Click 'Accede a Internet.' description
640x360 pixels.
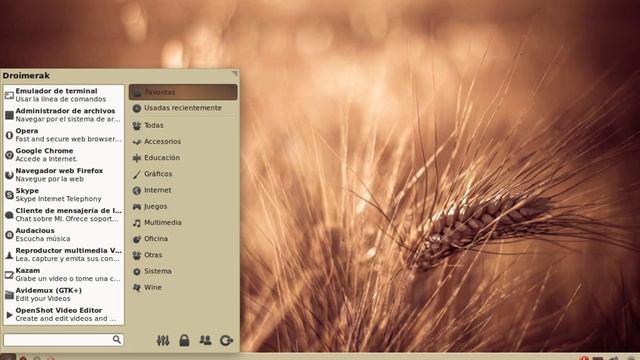click(x=46, y=159)
